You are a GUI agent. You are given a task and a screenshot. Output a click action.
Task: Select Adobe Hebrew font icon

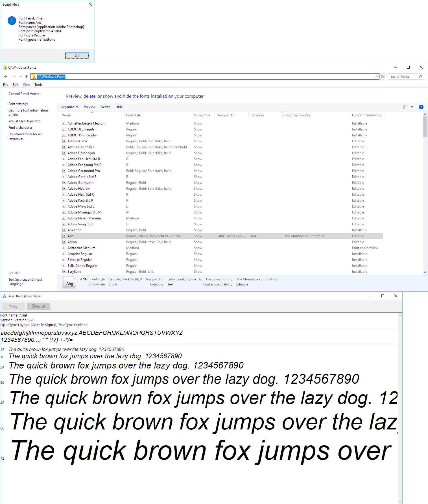(64, 188)
